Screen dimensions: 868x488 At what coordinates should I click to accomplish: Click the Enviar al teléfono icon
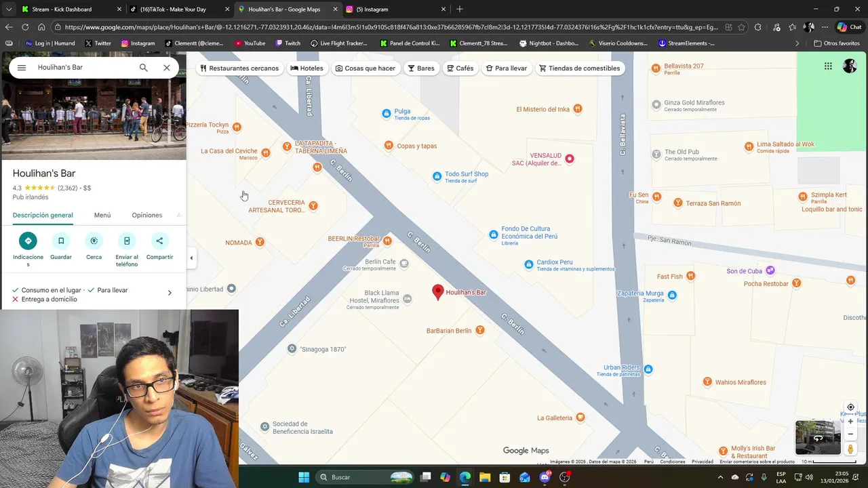(127, 241)
